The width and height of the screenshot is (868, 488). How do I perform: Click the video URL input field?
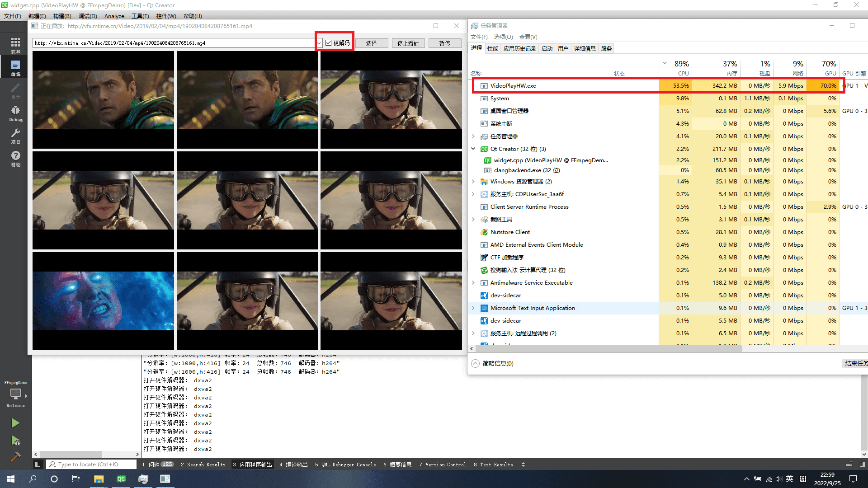[174, 43]
